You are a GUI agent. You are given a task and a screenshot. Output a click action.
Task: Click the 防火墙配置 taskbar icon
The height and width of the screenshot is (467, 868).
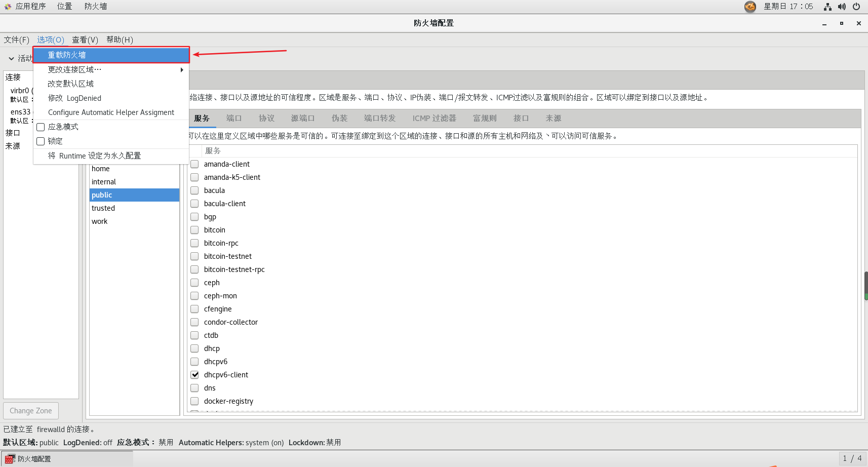pyautogui.click(x=10, y=459)
